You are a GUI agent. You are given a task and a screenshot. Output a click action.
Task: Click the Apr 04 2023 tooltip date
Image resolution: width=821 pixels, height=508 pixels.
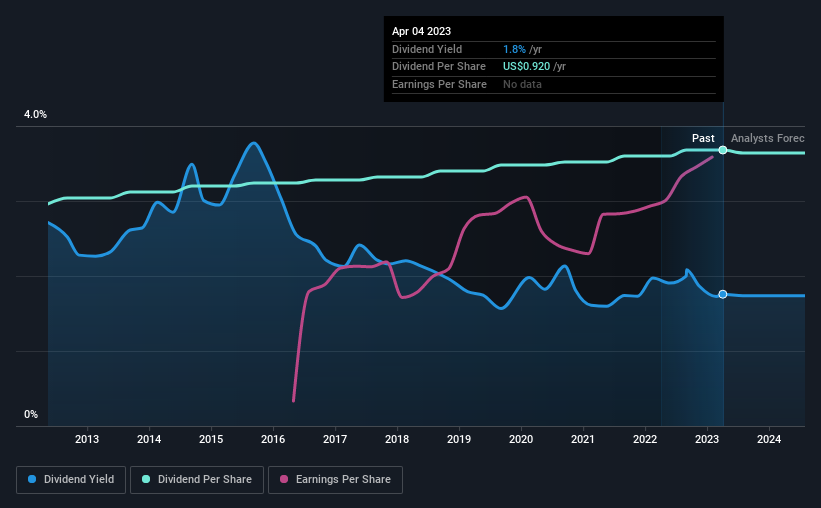[419, 31]
